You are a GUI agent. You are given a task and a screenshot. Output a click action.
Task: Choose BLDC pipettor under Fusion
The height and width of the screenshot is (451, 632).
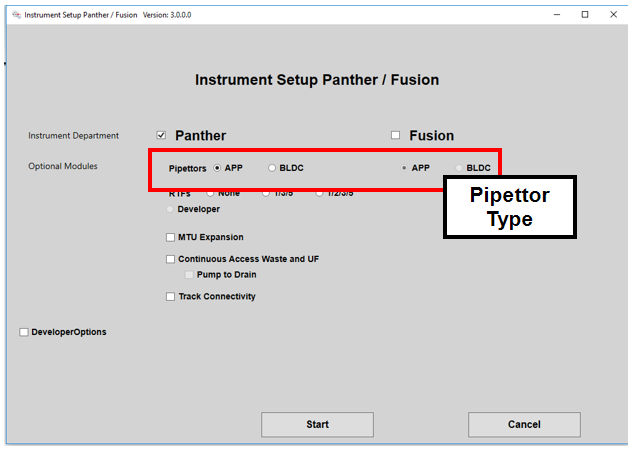(x=459, y=168)
